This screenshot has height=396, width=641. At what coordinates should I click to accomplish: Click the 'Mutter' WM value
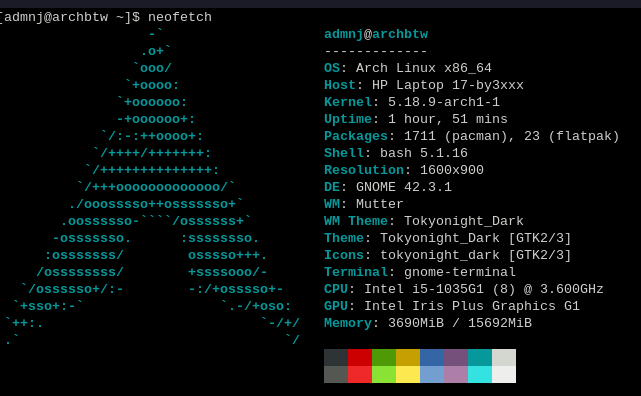380,204
